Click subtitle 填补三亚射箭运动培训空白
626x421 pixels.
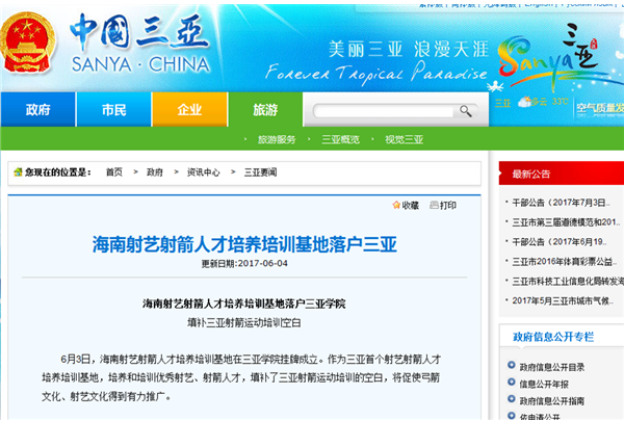244,322
